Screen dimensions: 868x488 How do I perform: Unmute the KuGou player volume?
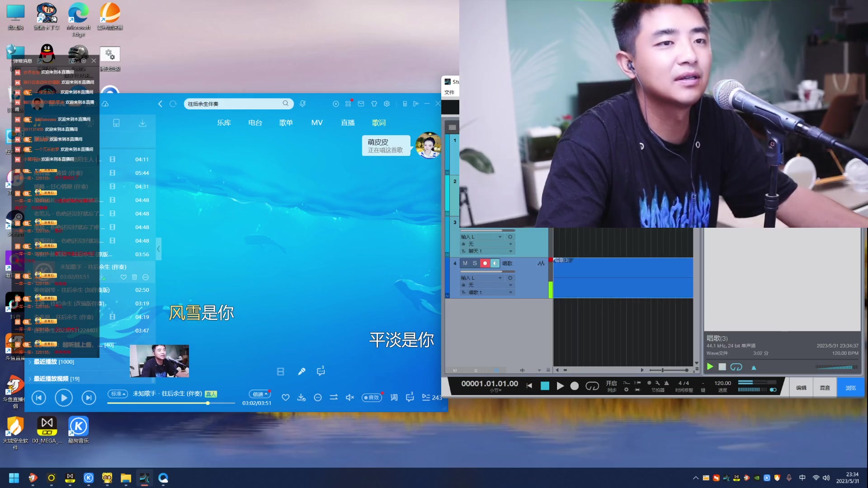349,398
